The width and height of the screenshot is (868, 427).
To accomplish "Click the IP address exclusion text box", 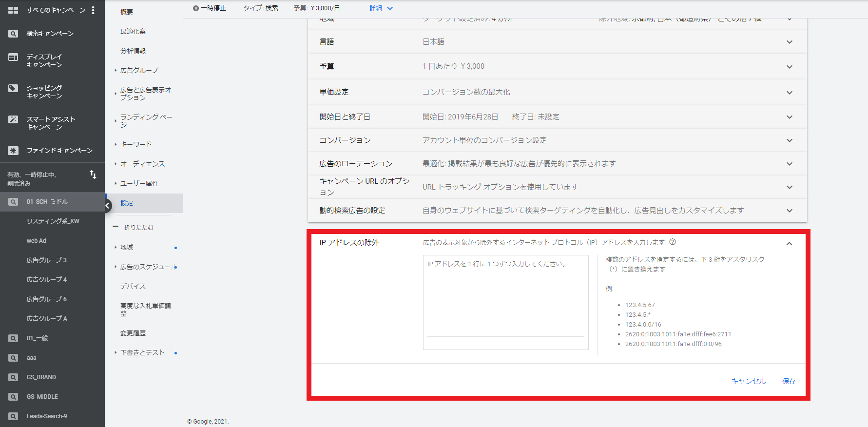I will click(506, 302).
